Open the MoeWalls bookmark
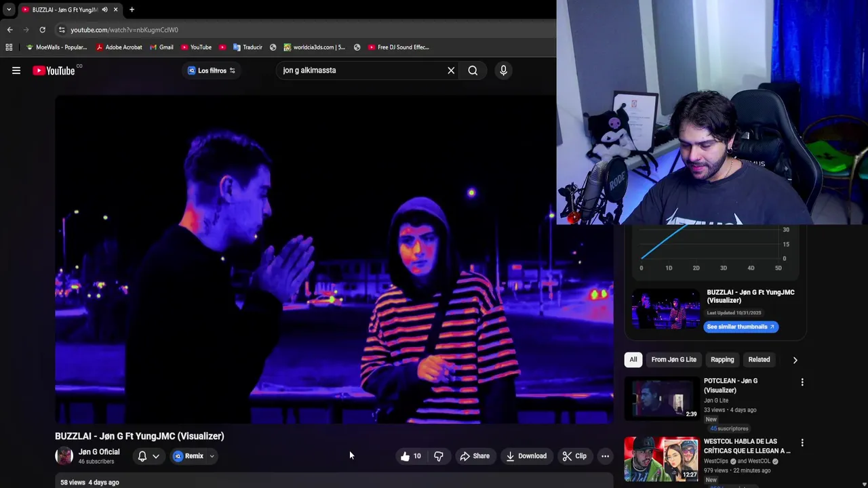 pyautogui.click(x=56, y=47)
